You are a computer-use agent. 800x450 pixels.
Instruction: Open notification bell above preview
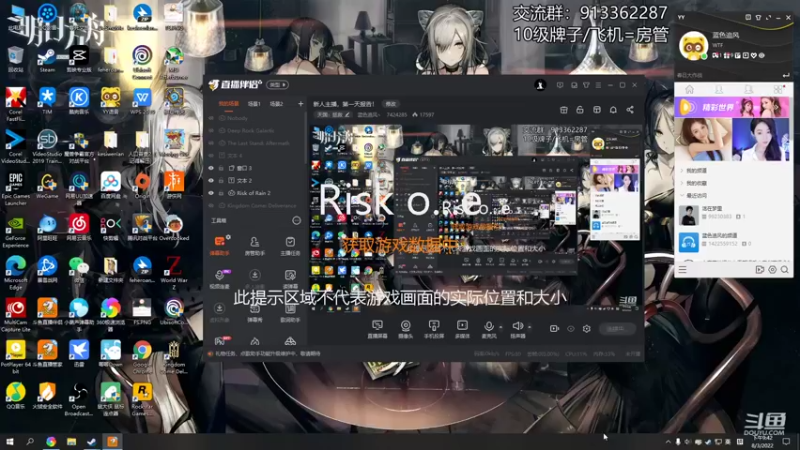point(613,110)
